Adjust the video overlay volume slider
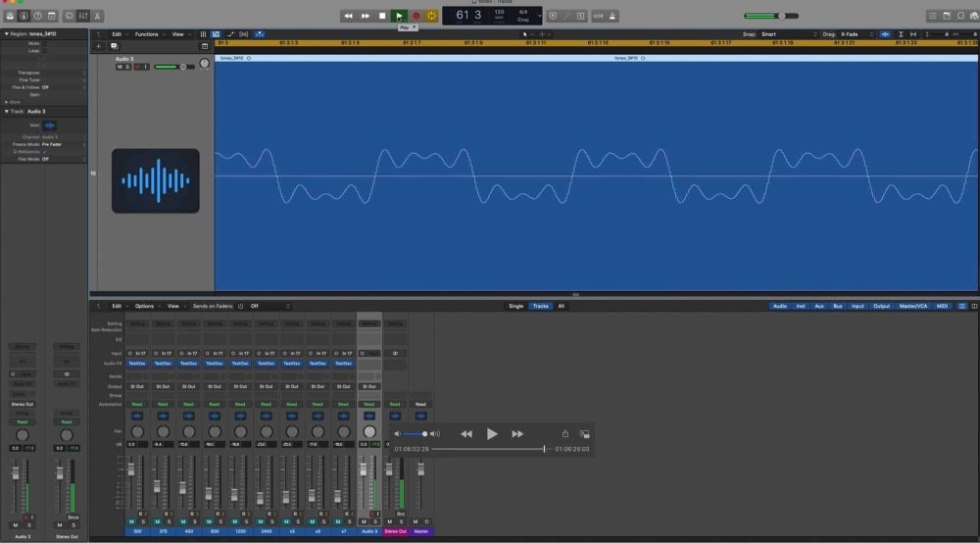 click(415, 433)
